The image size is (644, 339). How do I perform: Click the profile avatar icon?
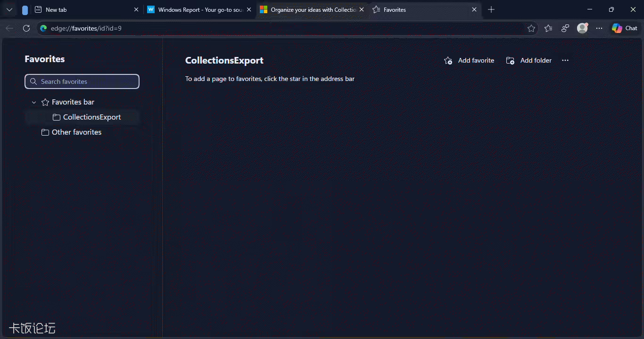click(582, 28)
